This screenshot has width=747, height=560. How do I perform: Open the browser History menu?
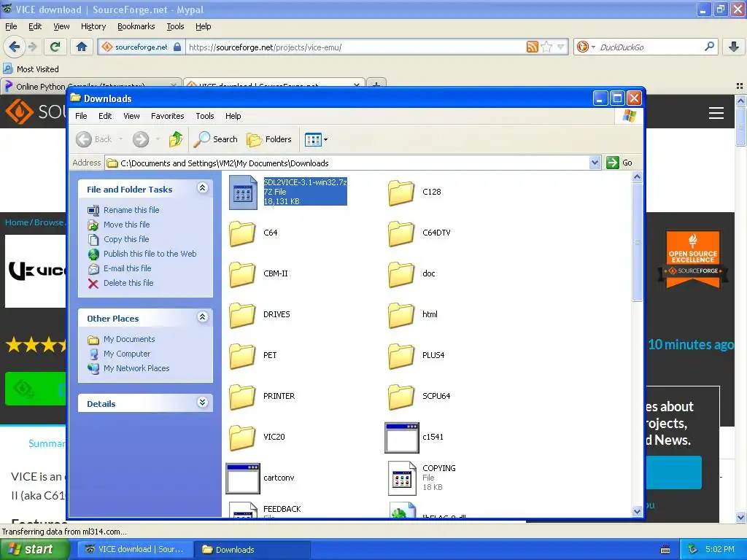click(93, 26)
